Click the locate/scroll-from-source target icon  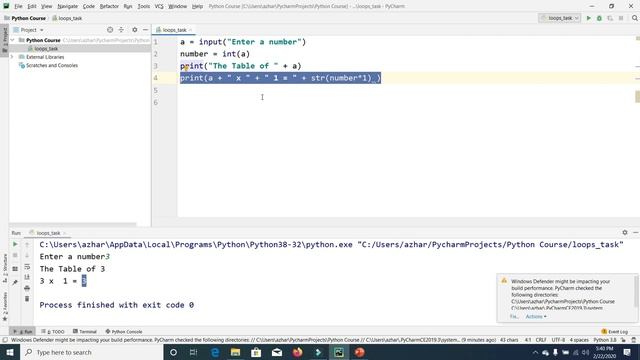[x=110, y=30]
